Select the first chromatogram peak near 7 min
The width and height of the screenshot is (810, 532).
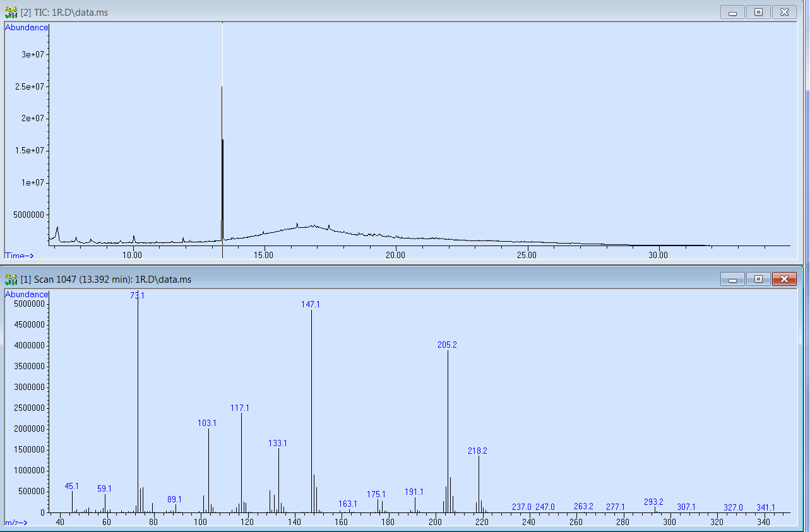[x=57, y=229]
